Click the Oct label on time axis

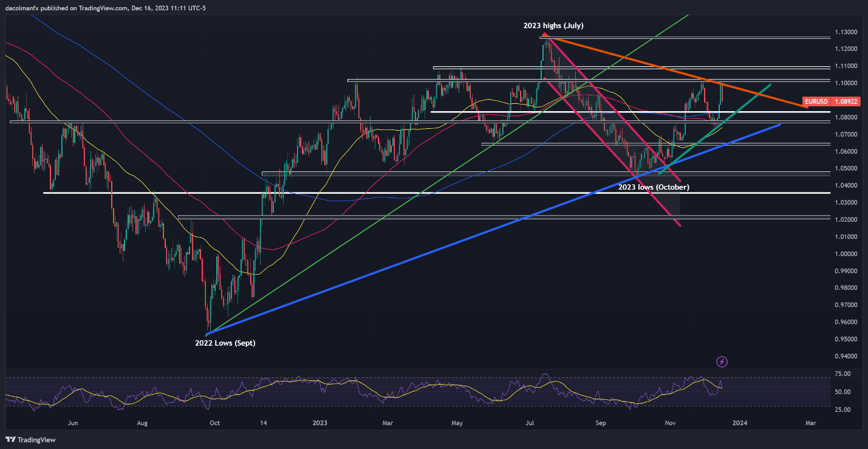[x=214, y=422]
